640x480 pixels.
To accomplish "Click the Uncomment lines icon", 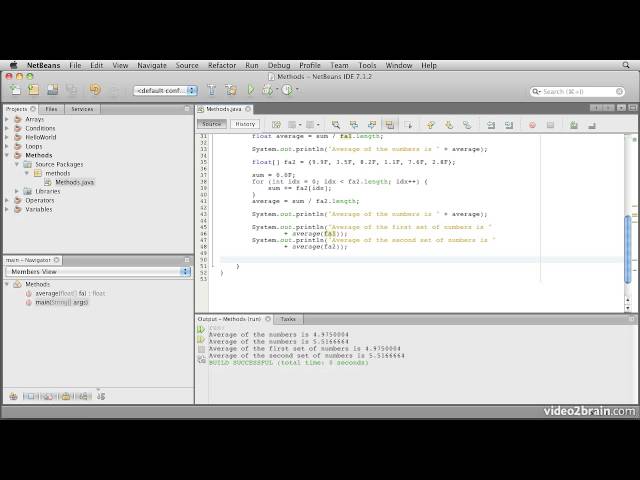I will 592,125.
